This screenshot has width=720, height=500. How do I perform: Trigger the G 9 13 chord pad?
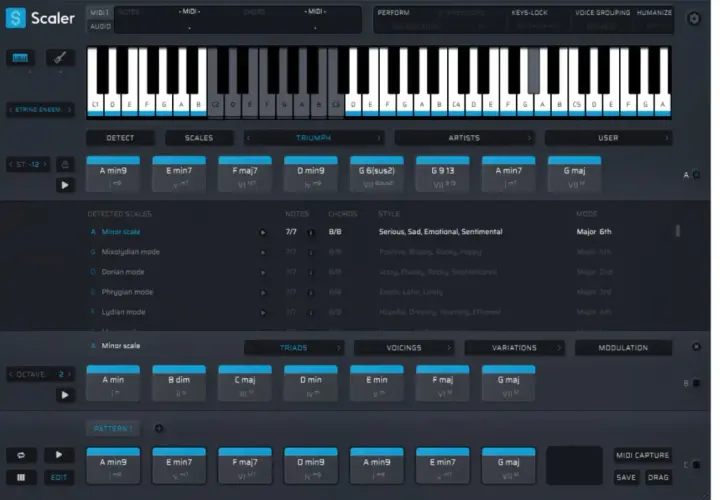pos(443,174)
